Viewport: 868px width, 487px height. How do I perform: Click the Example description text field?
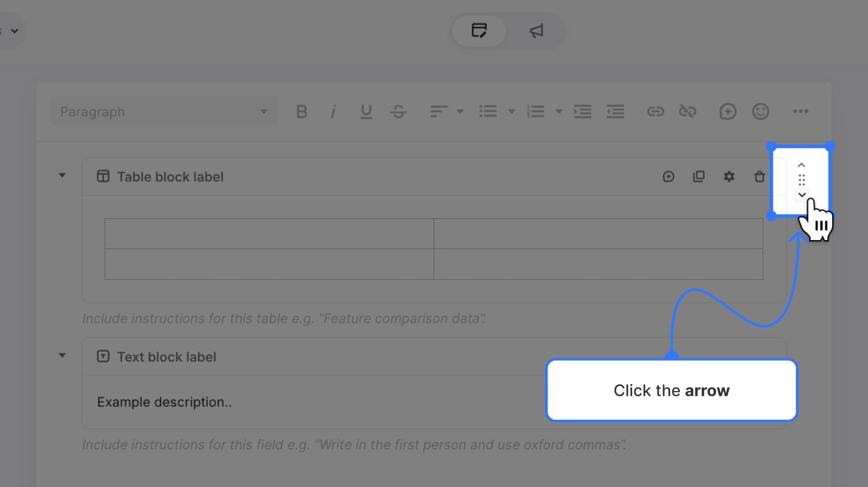(434, 402)
